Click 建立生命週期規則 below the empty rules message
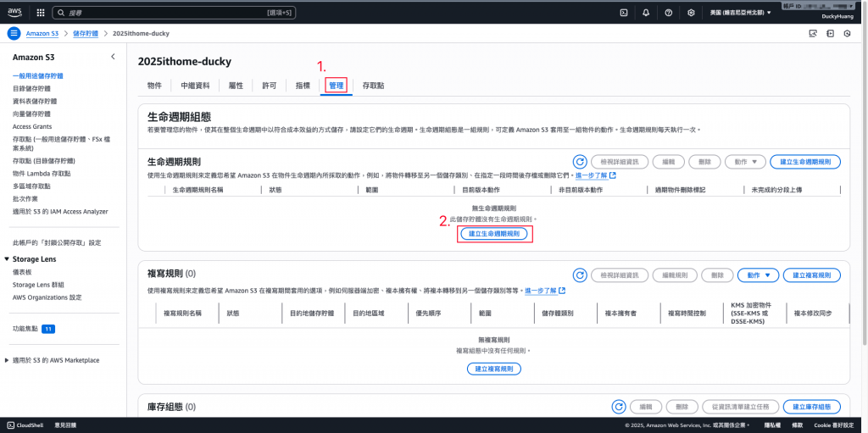Viewport: 868px width, 433px height. pos(494,234)
